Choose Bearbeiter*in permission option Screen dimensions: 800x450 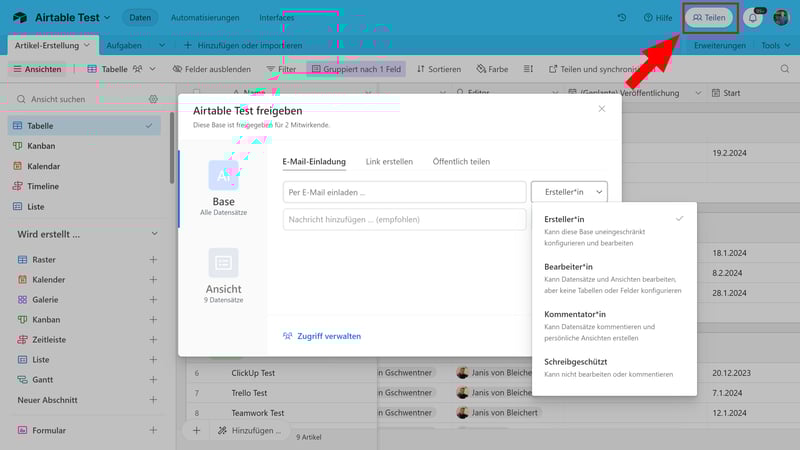coord(614,278)
